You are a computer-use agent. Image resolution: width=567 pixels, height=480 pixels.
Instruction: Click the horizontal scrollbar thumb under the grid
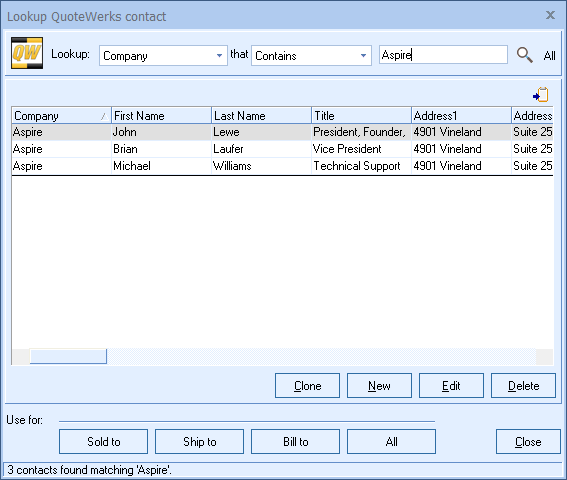point(68,356)
